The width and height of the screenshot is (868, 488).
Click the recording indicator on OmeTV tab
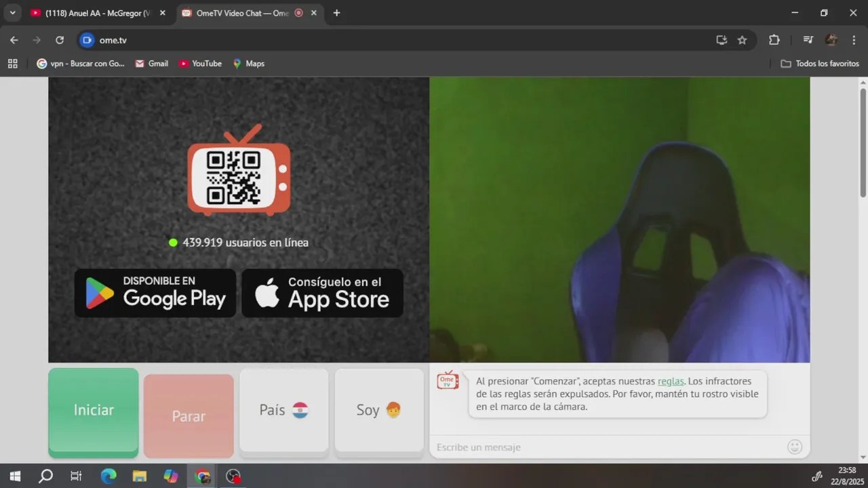pyautogui.click(x=298, y=13)
